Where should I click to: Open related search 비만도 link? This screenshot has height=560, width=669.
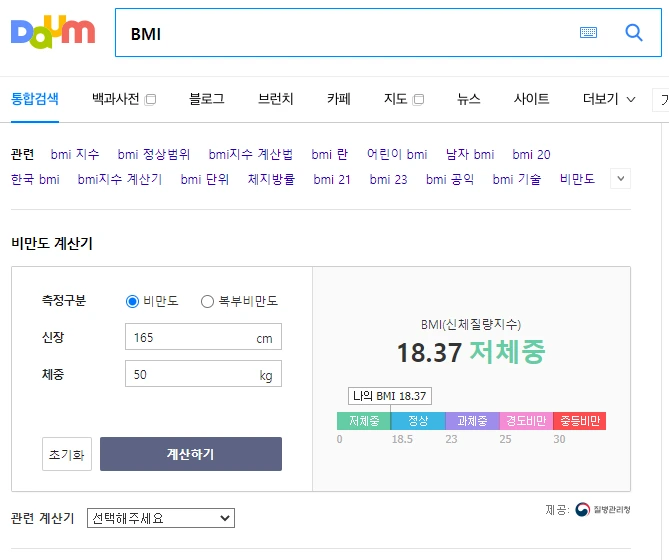pyautogui.click(x=577, y=179)
